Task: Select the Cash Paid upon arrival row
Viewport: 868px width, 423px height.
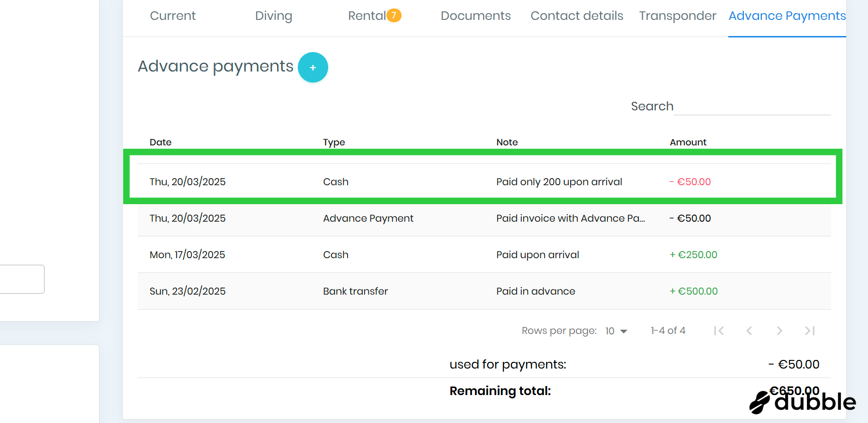Action: pos(483,255)
